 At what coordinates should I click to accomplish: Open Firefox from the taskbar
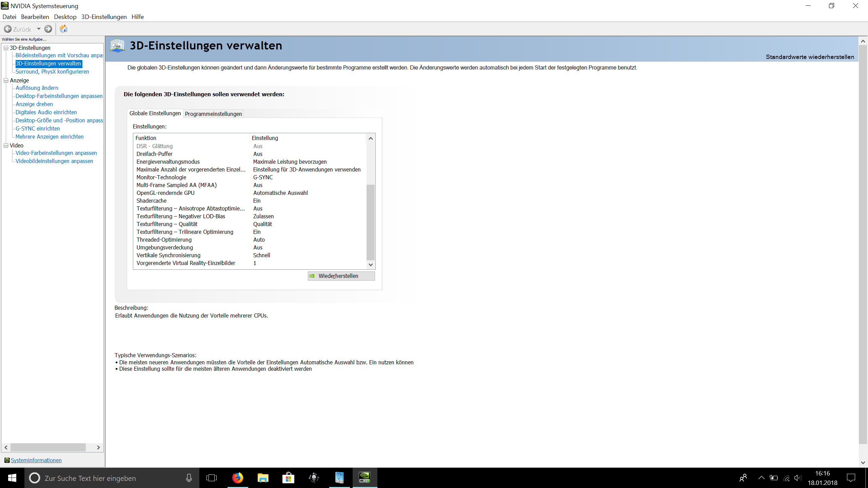pyautogui.click(x=237, y=478)
